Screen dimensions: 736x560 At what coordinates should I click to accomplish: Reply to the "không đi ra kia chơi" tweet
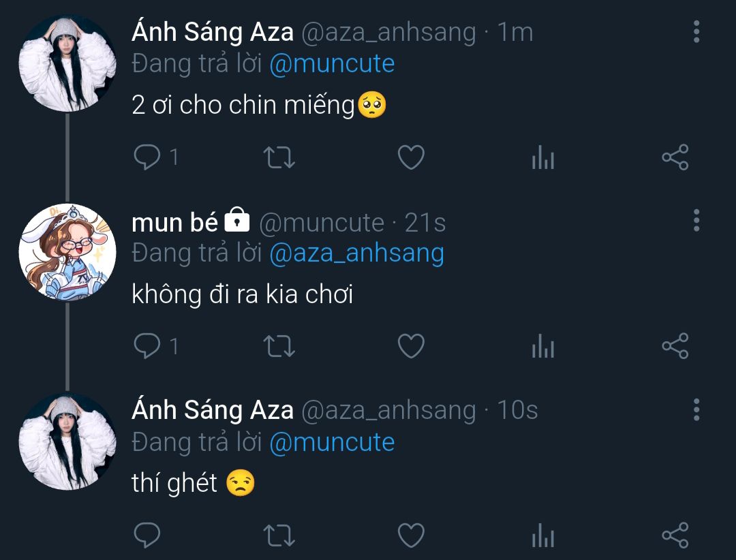146,346
